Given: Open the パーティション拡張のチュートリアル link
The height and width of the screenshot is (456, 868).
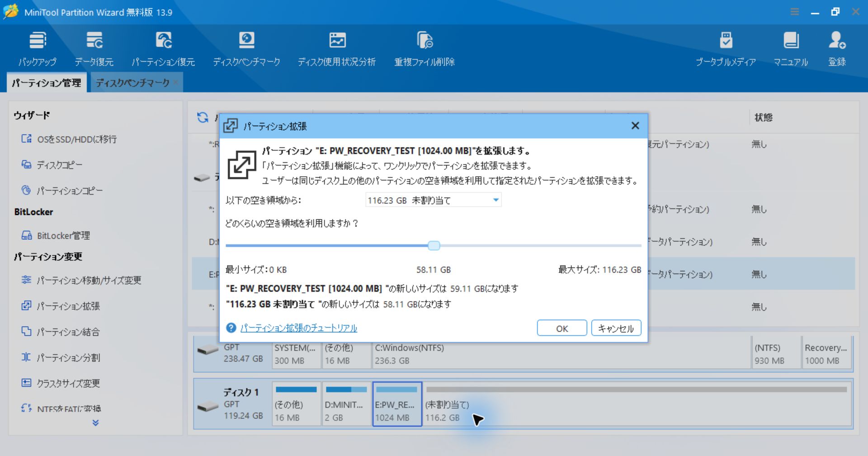Looking at the screenshot, I should pyautogui.click(x=299, y=328).
